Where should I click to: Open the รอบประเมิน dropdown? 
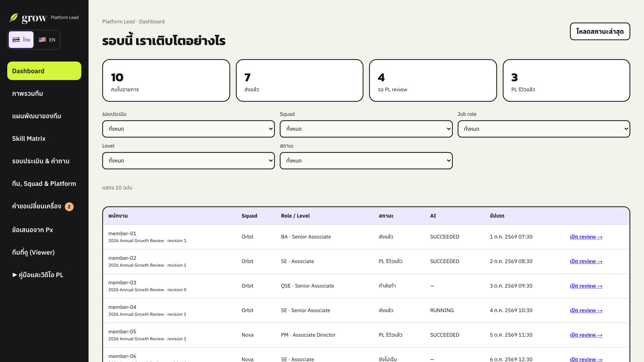tap(188, 129)
